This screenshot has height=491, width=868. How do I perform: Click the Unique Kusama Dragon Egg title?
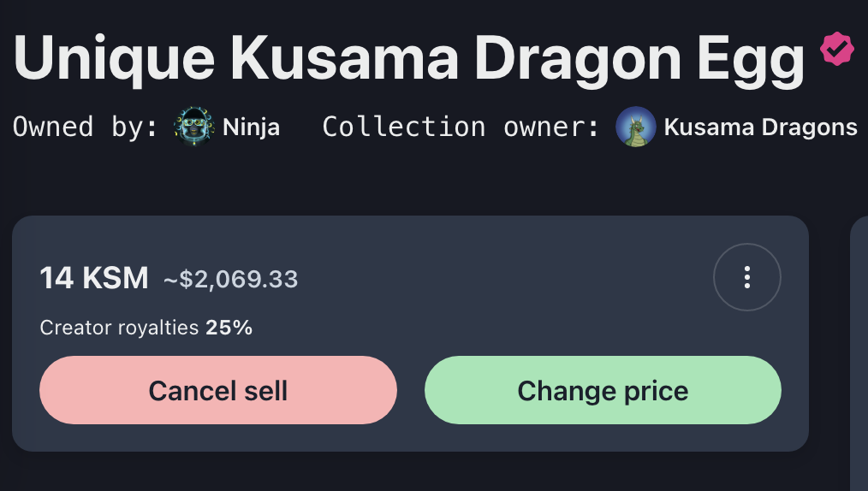408,57
